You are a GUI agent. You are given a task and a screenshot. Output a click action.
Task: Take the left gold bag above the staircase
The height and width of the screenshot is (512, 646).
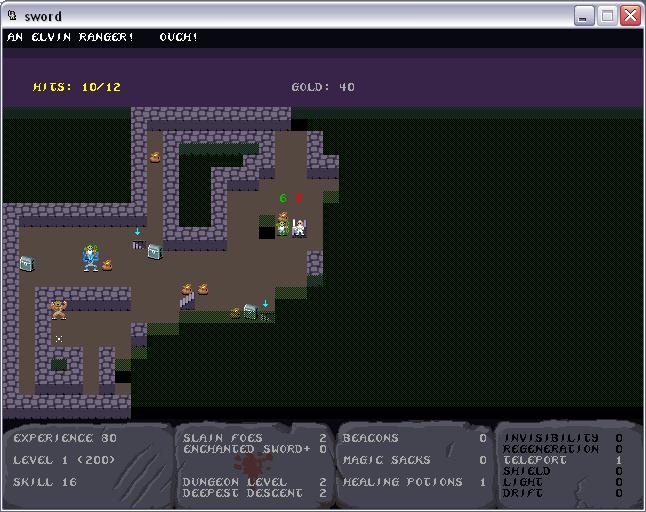tap(187, 289)
